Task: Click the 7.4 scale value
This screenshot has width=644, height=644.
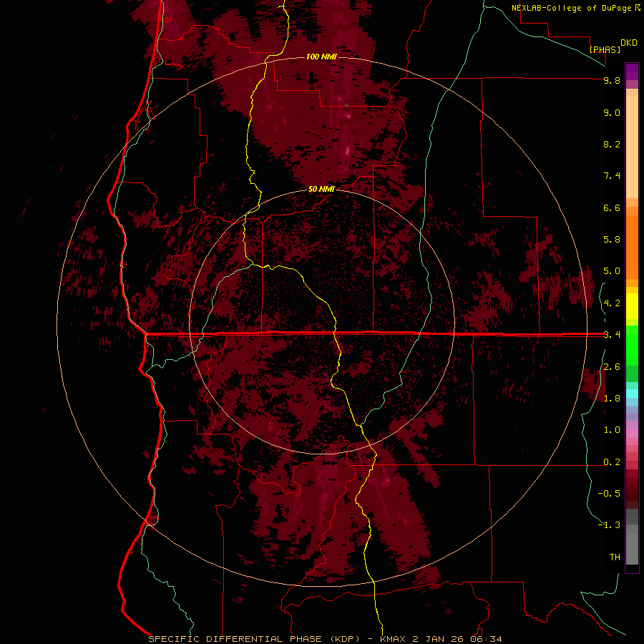Action: tap(612, 176)
